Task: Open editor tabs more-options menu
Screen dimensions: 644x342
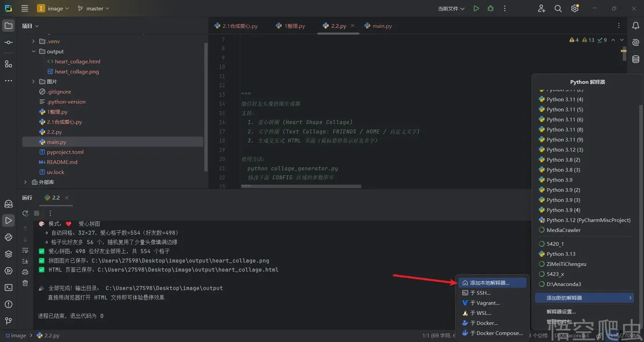Action: click(x=619, y=26)
